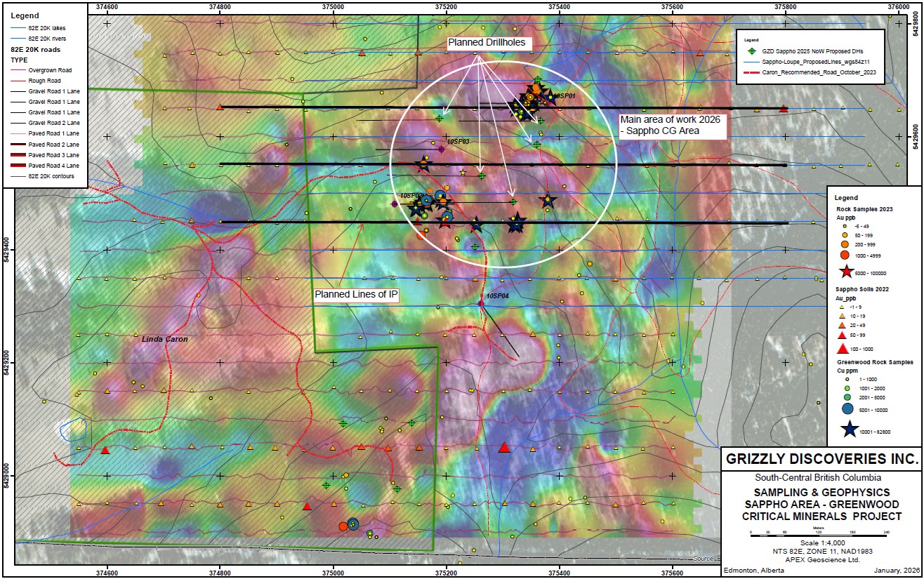Click the large red triangle soil sample marker

pyautogui.click(x=503, y=447)
